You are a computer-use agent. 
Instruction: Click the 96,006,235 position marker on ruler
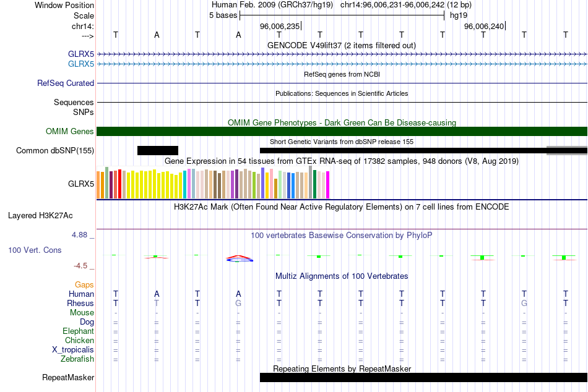(x=280, y=26)
